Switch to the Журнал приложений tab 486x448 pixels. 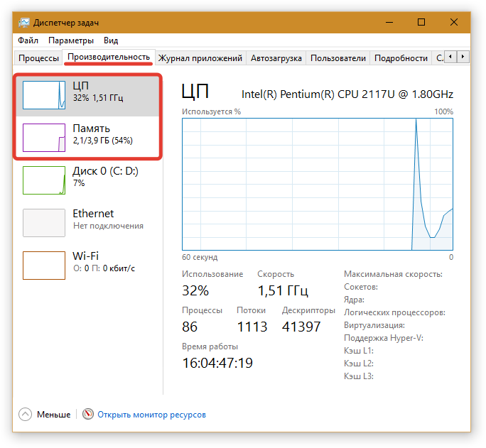[x=200, y=58]
